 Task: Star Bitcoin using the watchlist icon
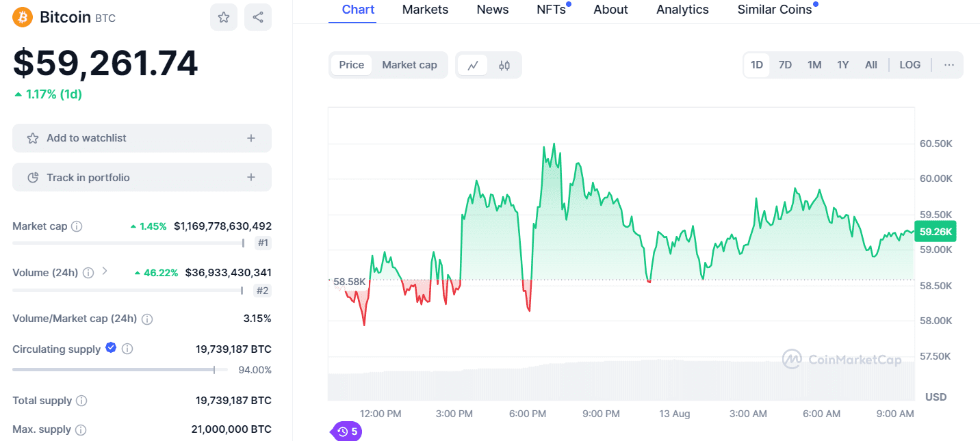pyautogui.click(x=224, y=16)
